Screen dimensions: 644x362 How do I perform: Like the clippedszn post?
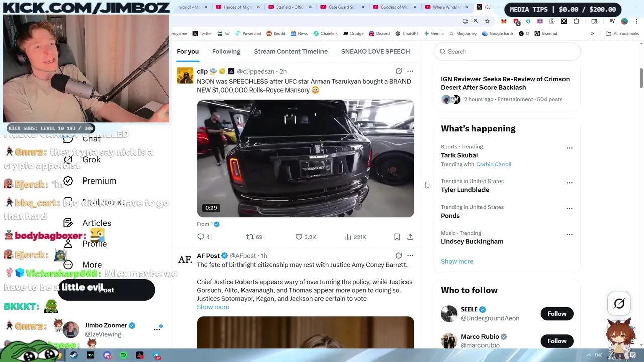coord(306,237)
